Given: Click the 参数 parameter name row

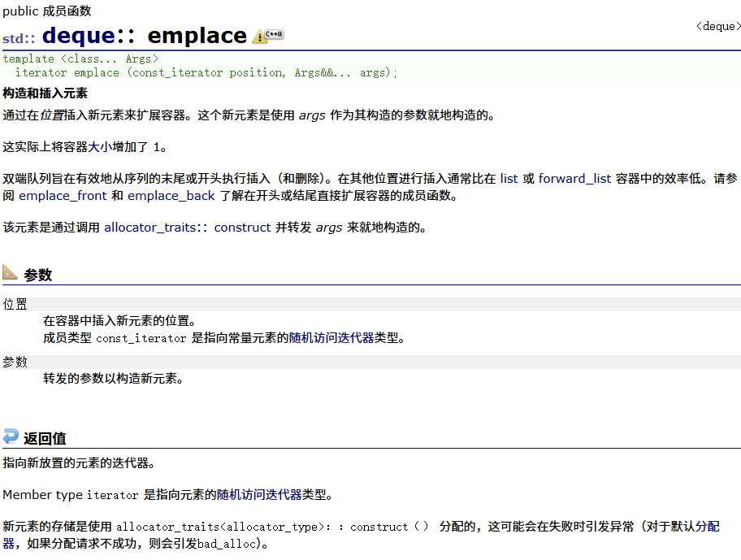Looking at the screenshot, I should pyautogui.click(x=371, y=362).
